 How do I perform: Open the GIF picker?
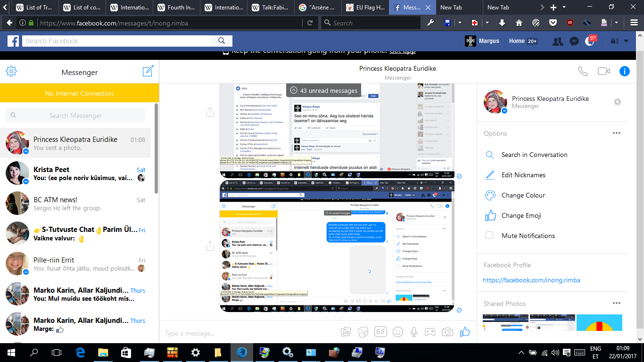380,332
